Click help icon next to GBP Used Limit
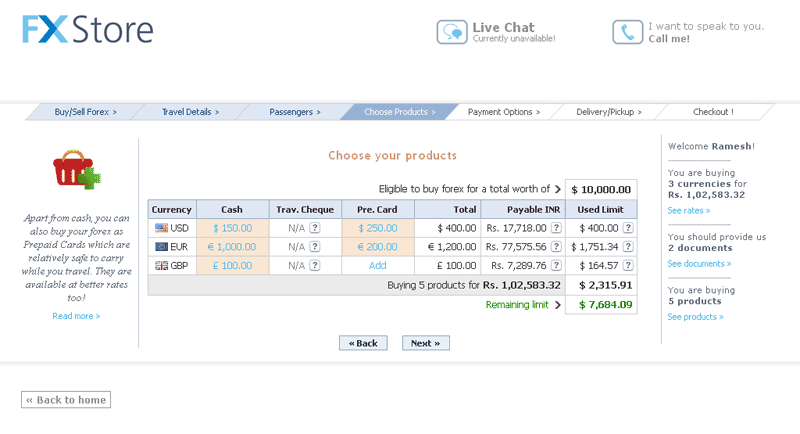 (x=628, y=266)
